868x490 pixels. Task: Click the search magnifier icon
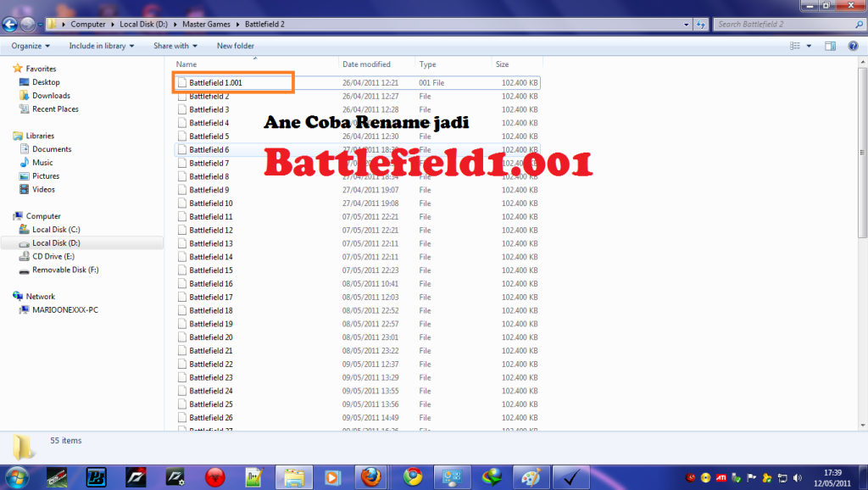pyautogui.click(x=860, y=25)
